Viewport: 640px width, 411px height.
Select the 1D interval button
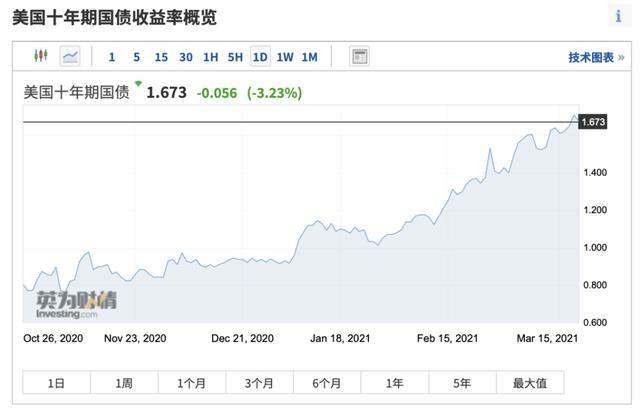260,58
